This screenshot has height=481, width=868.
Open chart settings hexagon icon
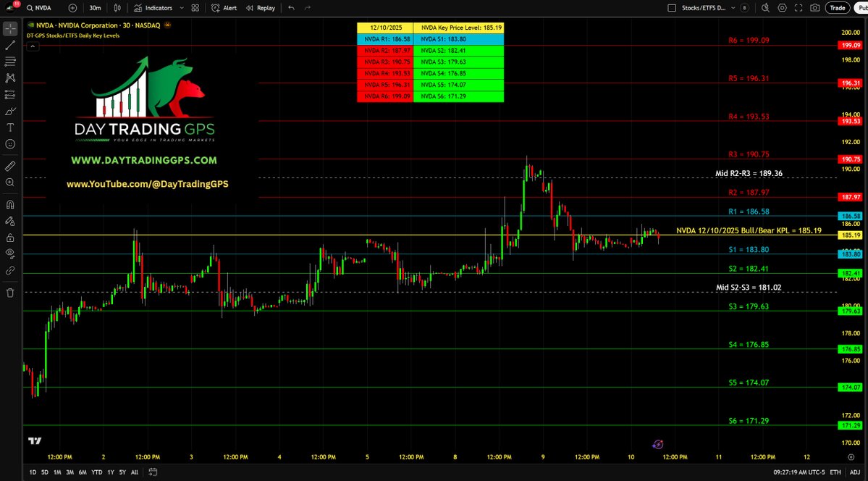click(x=782, y=8)
